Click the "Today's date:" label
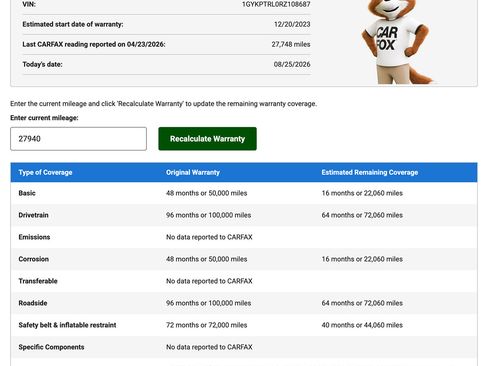 [x=42, y=64]
